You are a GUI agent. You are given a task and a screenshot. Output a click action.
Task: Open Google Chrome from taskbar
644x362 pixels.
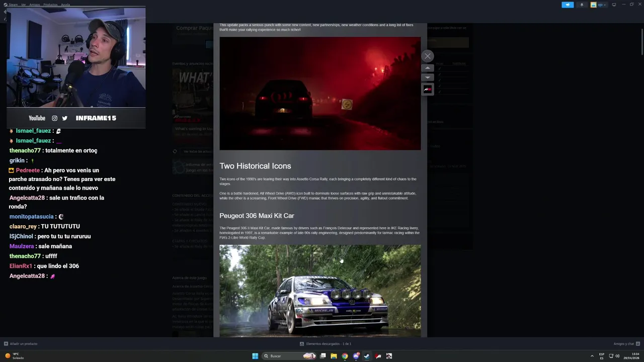point(345,356)
